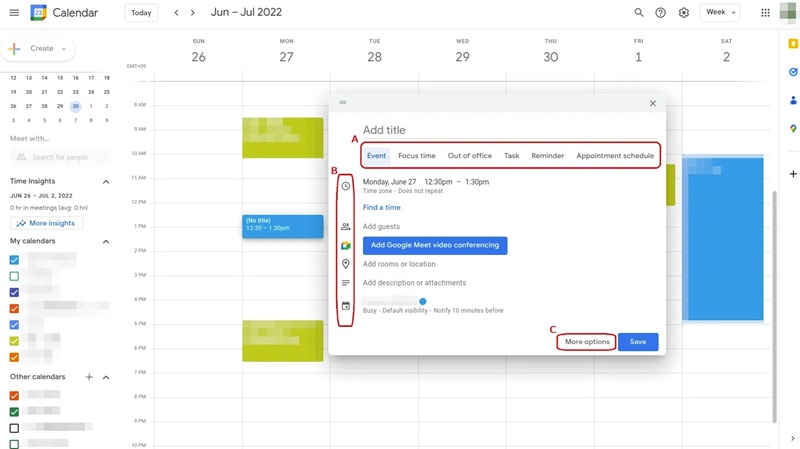
Task: Uncheck the first light-blue checkbox in My calendars
Action: point(14,260)
